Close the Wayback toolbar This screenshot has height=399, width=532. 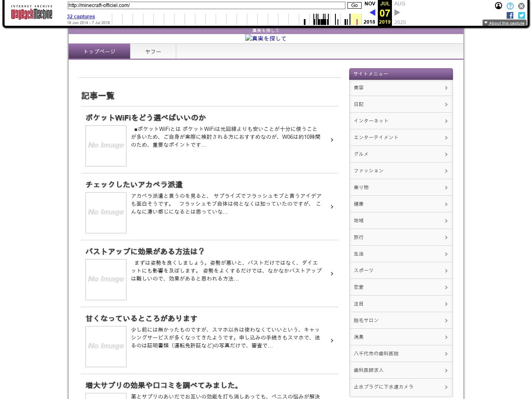click(x=521, y=6)
